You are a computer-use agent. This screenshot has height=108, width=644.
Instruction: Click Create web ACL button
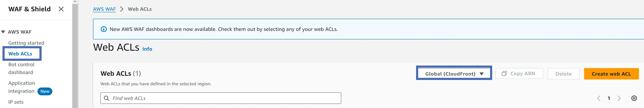pos(611,74)
